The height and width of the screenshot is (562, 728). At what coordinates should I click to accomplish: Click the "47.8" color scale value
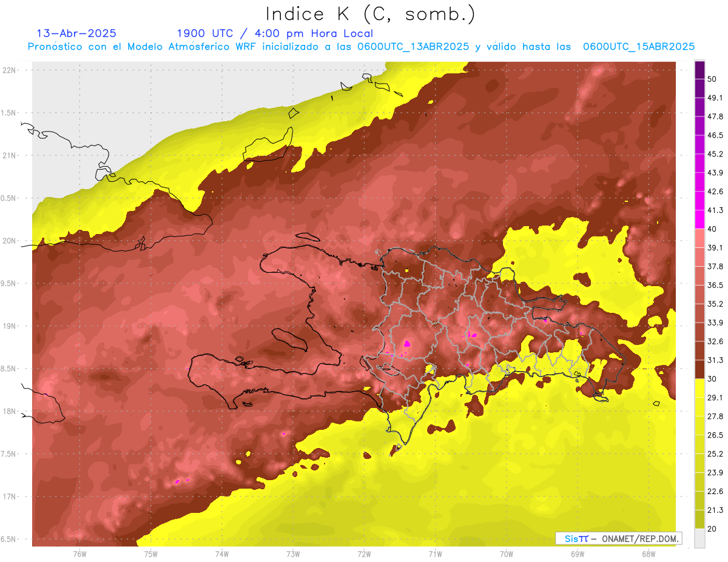coord(715,116)
